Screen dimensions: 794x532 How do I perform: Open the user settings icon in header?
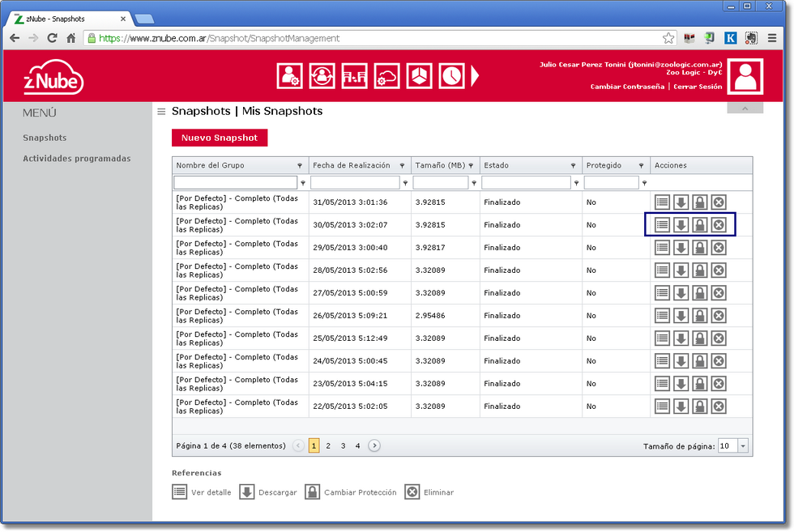(289, 76)
